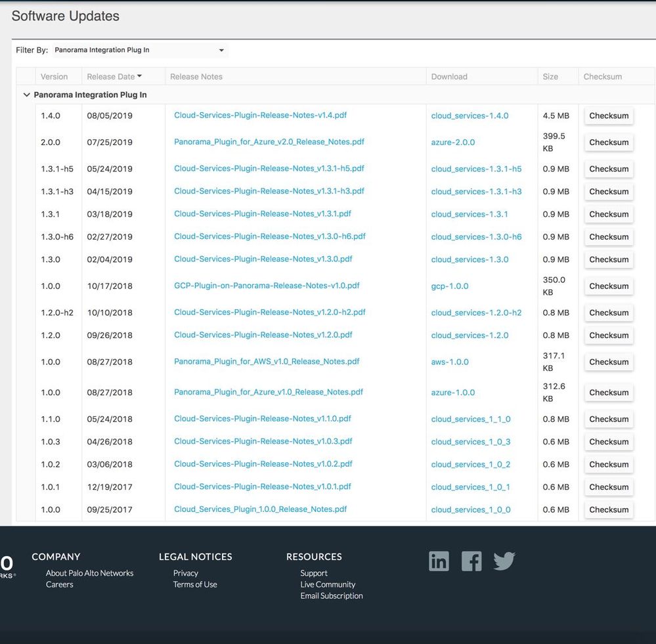656x644 pixels.
Task: Download cloud_services-1.4.0 file
Action: 470,116
